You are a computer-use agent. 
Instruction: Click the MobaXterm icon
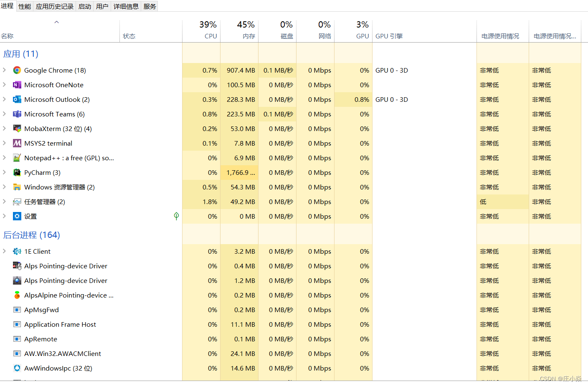pos(17,129)
